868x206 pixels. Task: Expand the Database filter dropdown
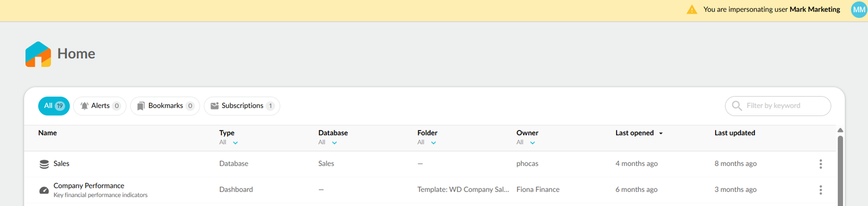click(334, 143)
